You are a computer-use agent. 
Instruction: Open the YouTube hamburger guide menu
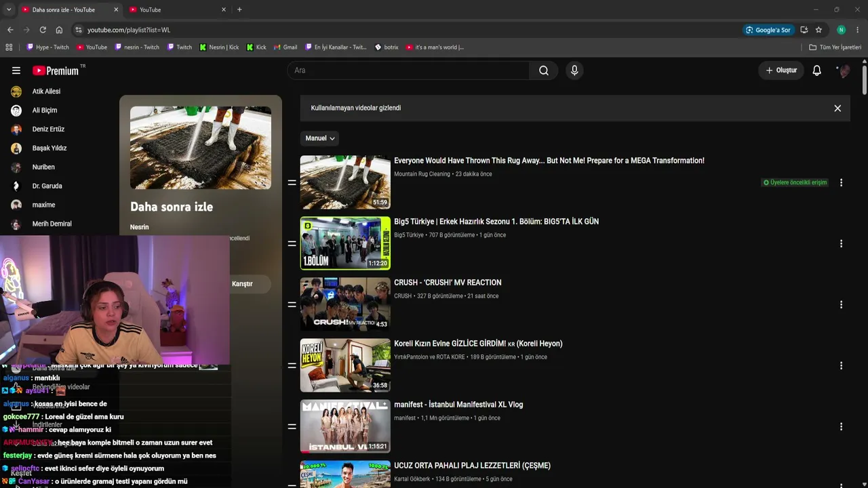(16, 70)
